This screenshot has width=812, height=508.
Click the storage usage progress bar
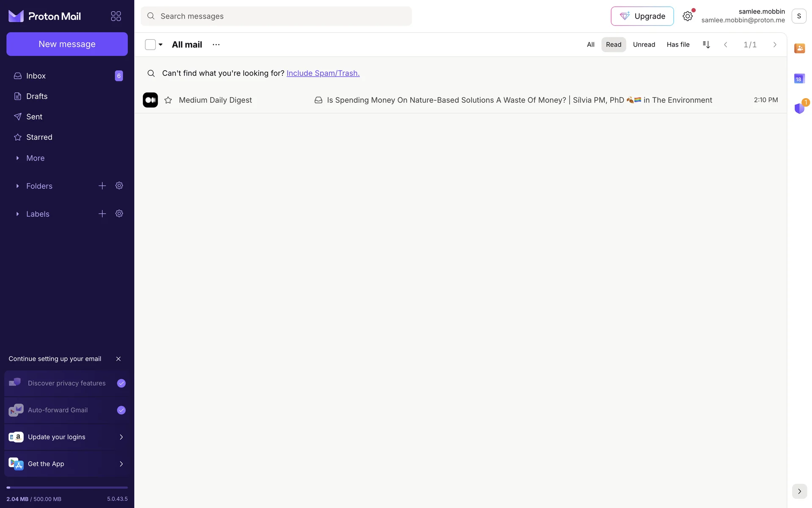click(67, 488)
